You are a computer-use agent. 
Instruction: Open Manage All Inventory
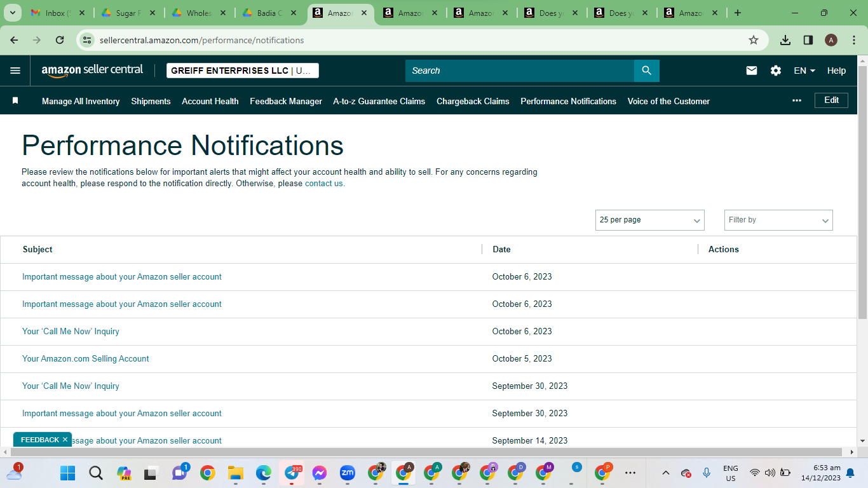point(81,101)
